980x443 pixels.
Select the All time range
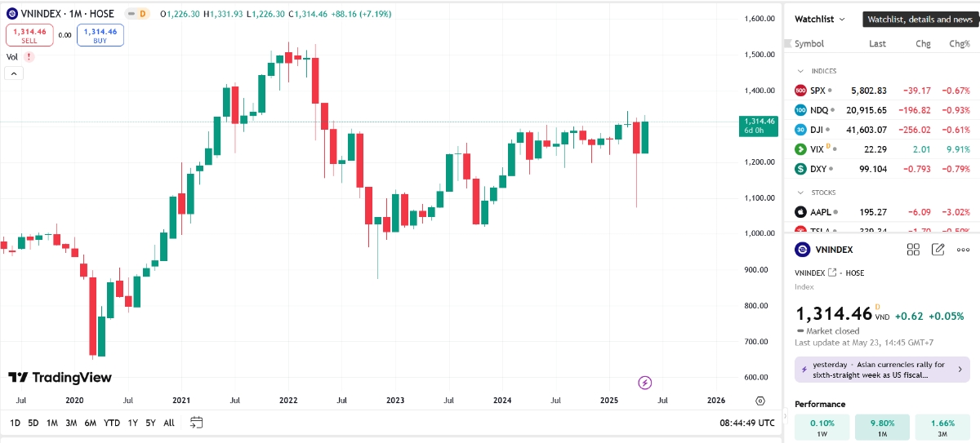pyautogui.click(x=169, y=423)
